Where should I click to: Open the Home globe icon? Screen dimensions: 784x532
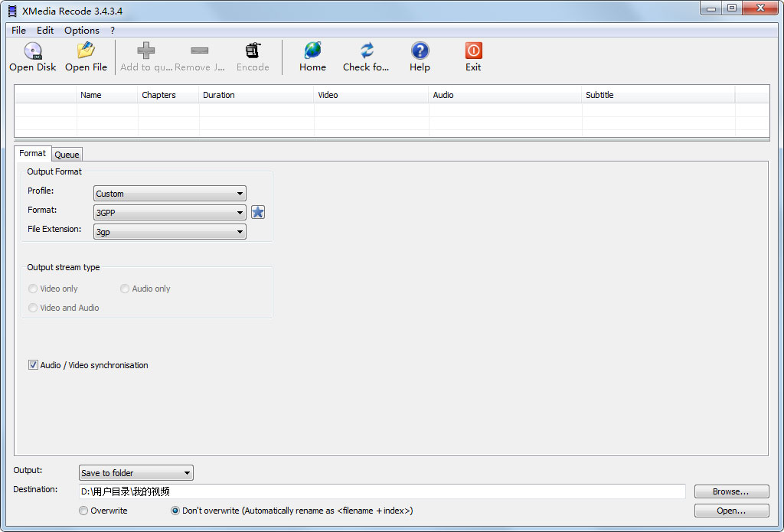[313, 51]
